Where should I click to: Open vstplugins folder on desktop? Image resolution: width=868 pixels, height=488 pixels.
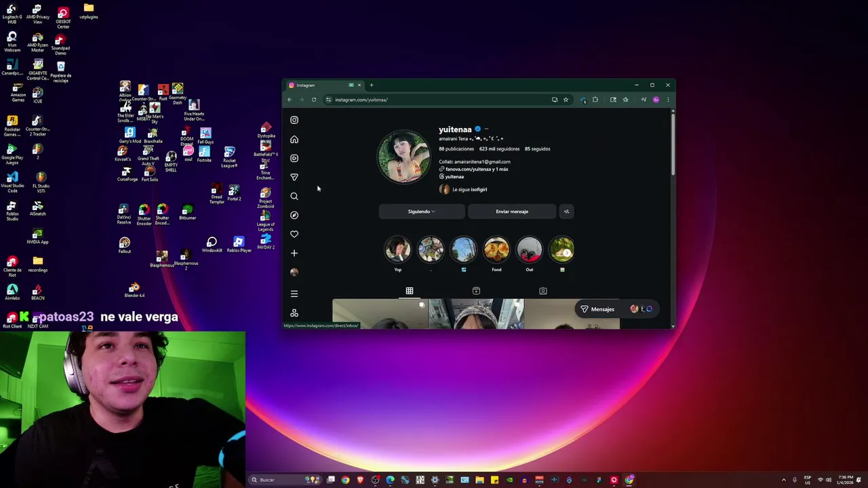click(x=89, y=12)
